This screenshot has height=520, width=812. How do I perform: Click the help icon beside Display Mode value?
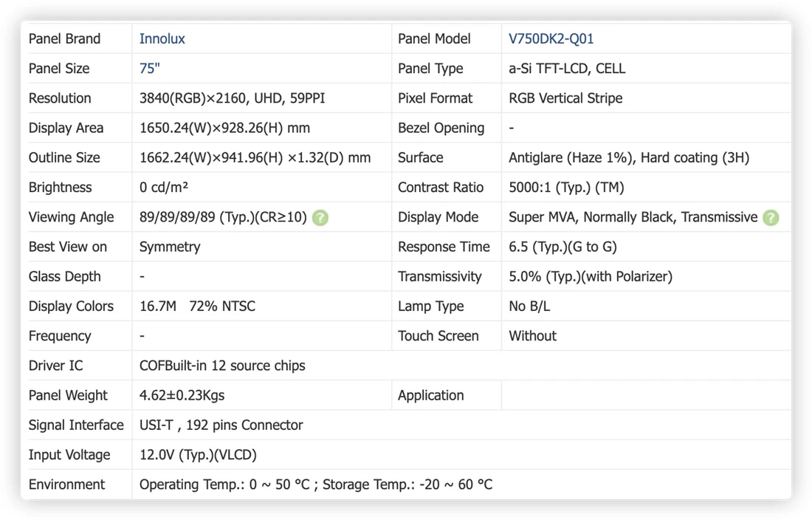click(771, 218)
